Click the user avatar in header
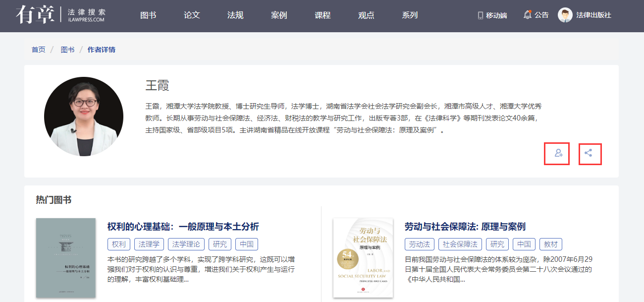 [x=565, y=15]
